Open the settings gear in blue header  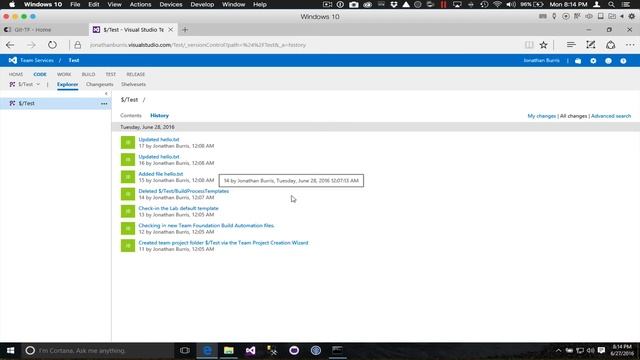pyautogui.click(x=593, y=61)
